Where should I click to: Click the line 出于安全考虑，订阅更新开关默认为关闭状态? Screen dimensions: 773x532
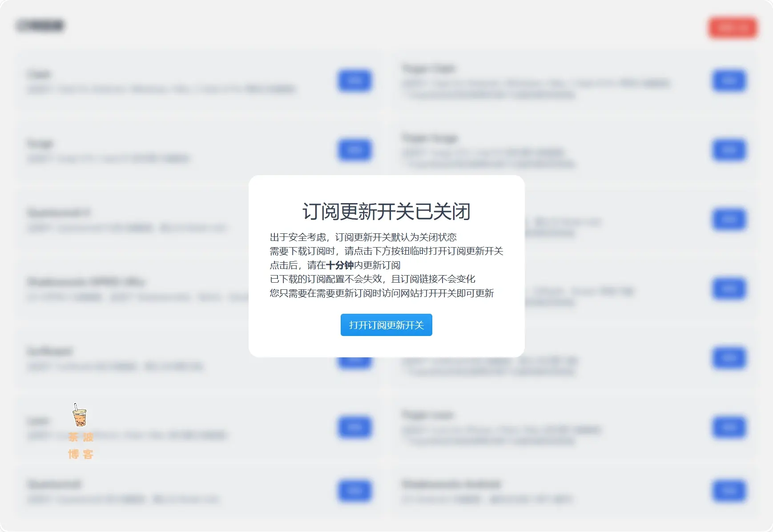[363, 237]
